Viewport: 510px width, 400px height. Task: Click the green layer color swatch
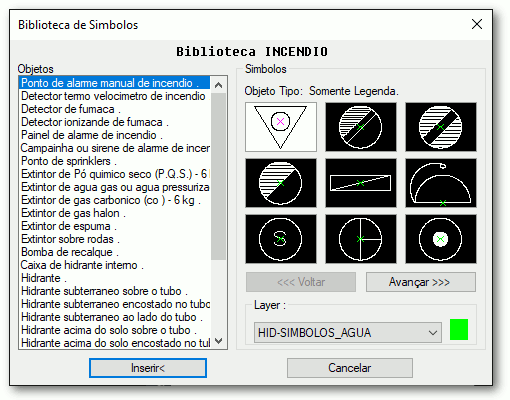coord(459,329)
